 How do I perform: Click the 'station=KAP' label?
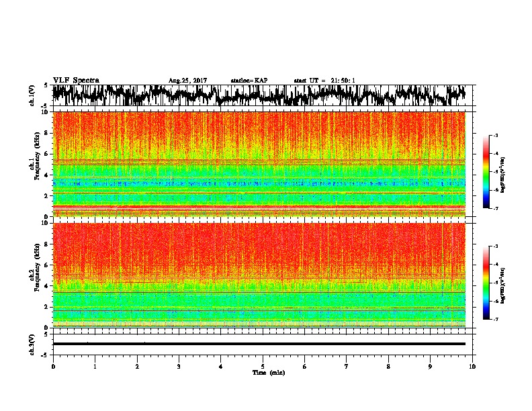click(x=249, y=81)
